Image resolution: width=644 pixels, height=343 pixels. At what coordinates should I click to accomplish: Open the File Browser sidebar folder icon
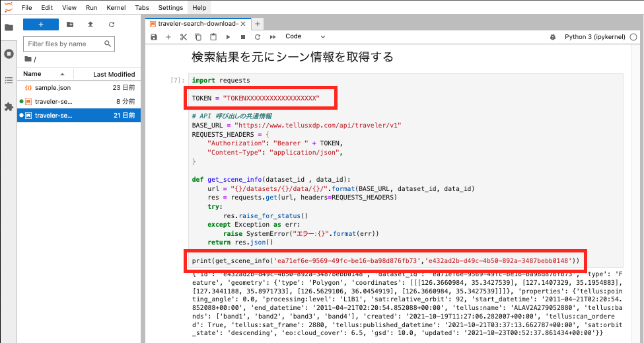[9, 28]
